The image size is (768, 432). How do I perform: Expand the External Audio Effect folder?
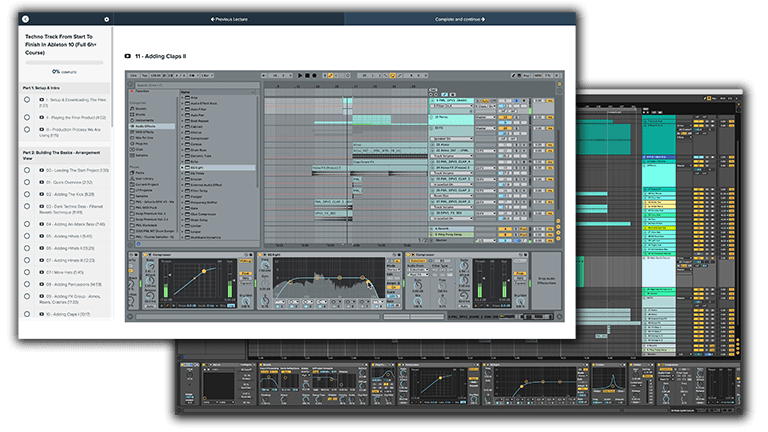pyautogui.click(x=182, y=185)
